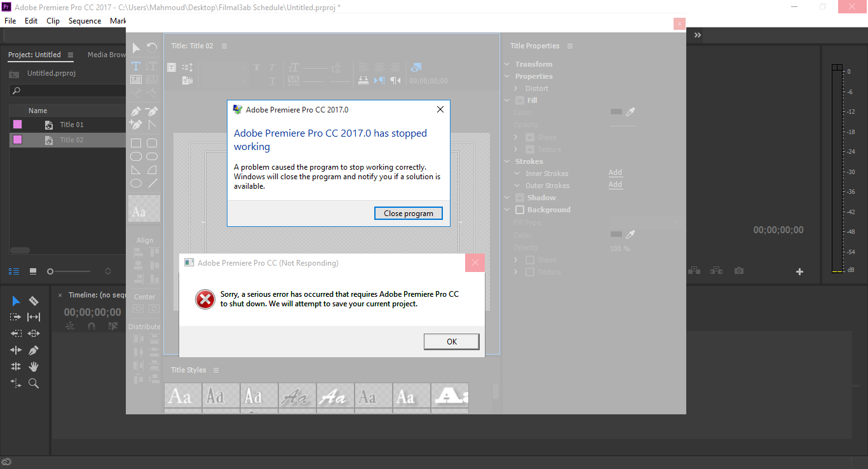
Task: Select the Rounded Rectangle shape tool
Action: click(152, 143)
